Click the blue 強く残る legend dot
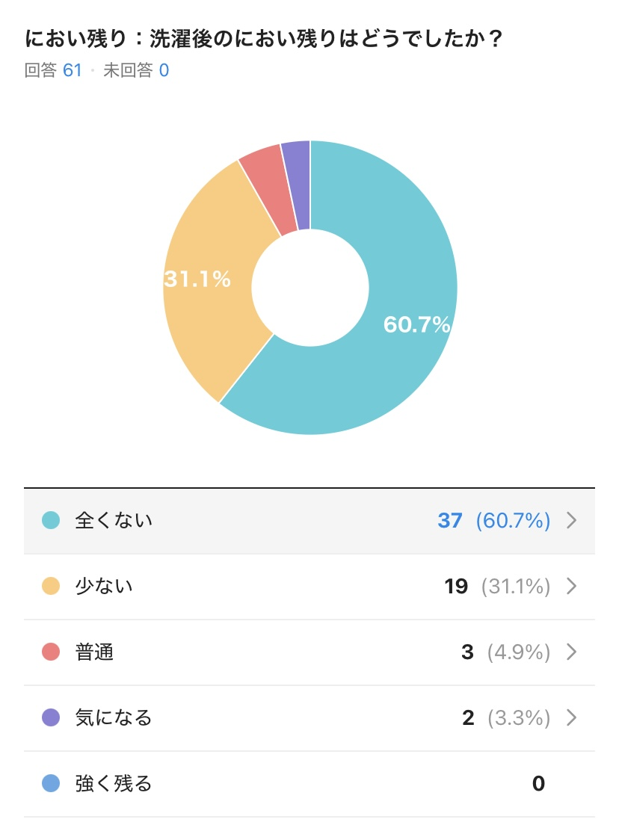This screenshot has width=619, height=840. coord(51,783)
